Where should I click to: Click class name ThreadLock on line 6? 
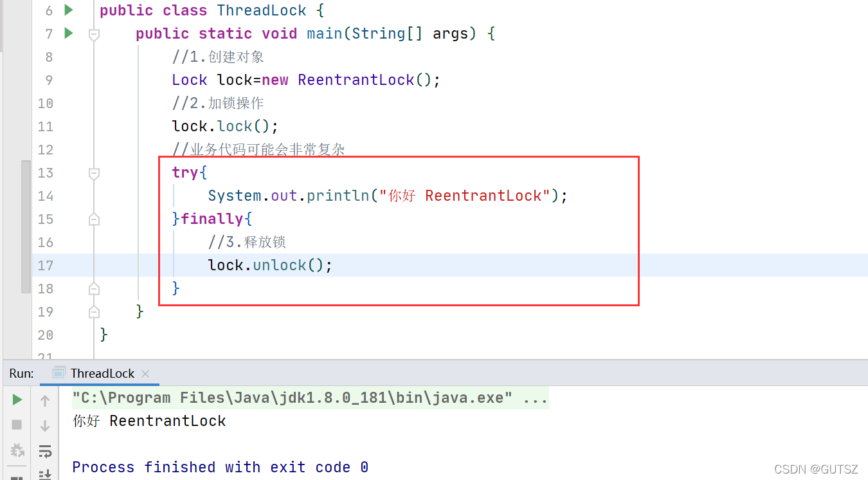click(x=262, y=10)
